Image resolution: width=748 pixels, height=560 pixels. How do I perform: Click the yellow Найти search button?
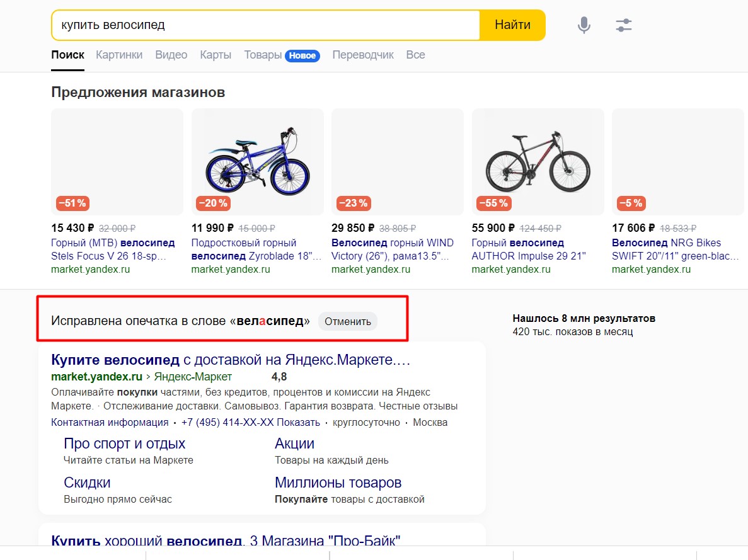point(512,25)
